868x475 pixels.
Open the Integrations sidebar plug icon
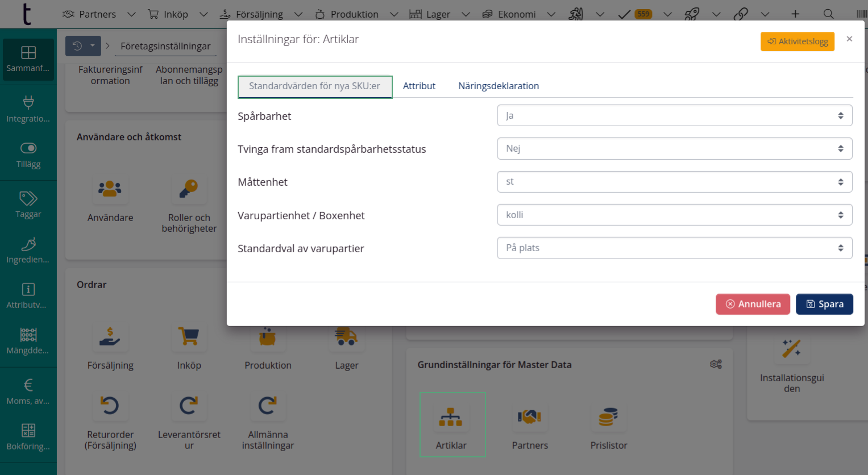click(28, 103)
